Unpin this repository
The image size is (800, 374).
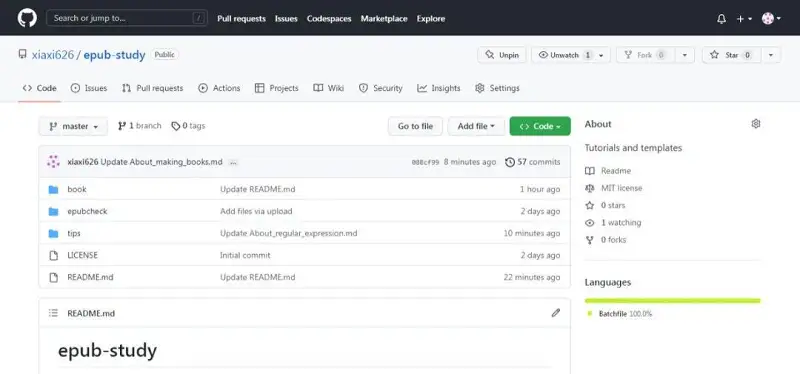pyautogui.click(x=502, y=55)
